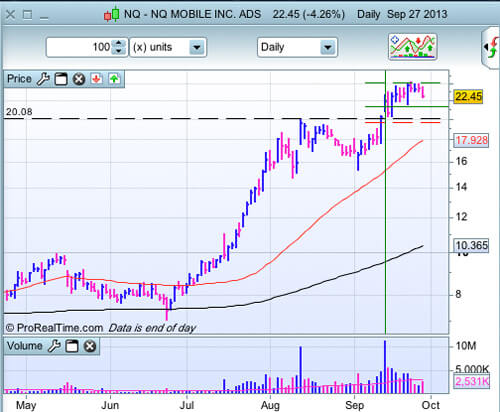Image resolution: width=500 pixels, height=412 pixels.
Task: Click the ProRealTime.com copyright text
Action: click(54, 328)
